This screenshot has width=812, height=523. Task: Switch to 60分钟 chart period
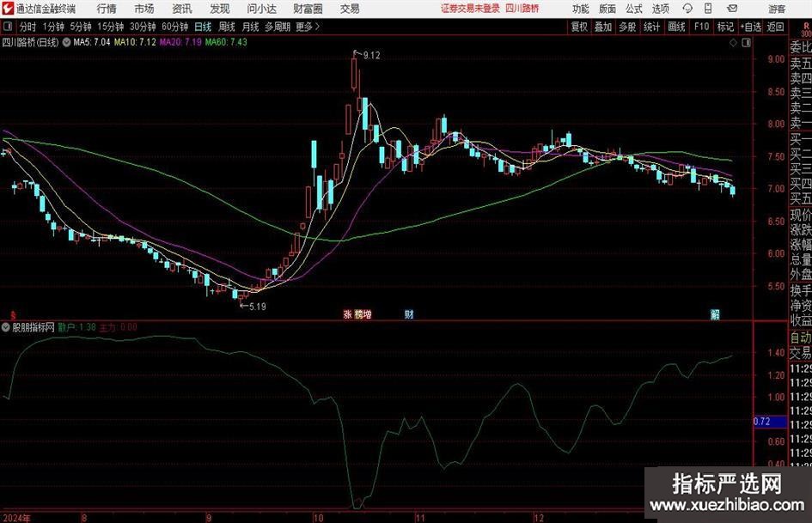[175, 27]
